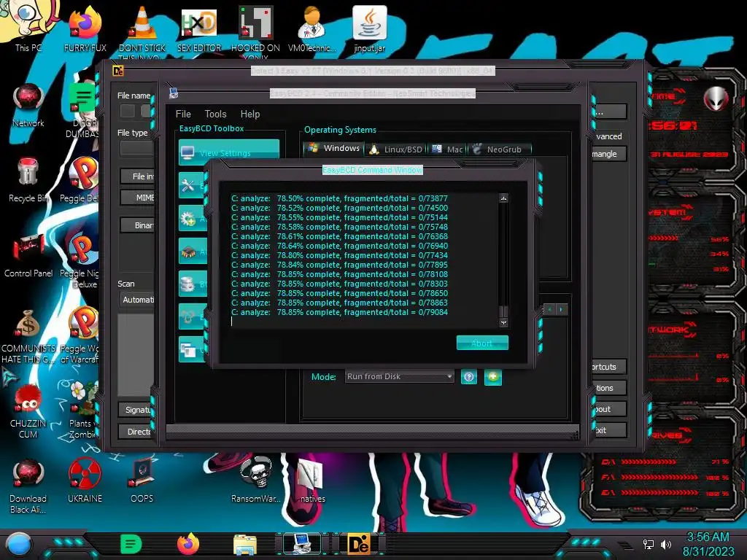Click the Exit button in Detect It Easy
Image resolution: width=747 pixels, height=560 pixels.
pos(609,430)
